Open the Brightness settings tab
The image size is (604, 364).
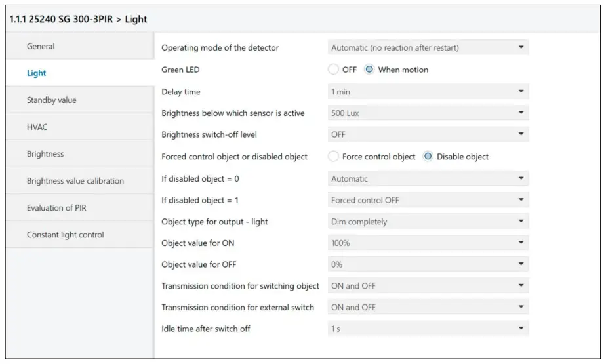pos(45,154)
